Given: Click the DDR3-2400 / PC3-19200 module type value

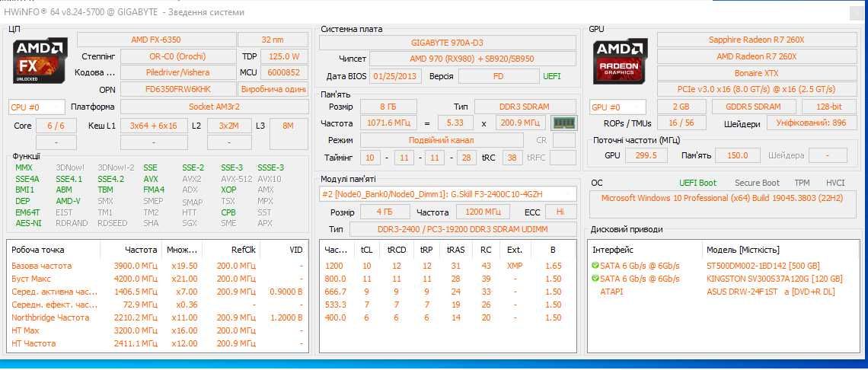Looking at the screenshot, I should point(463,229).
